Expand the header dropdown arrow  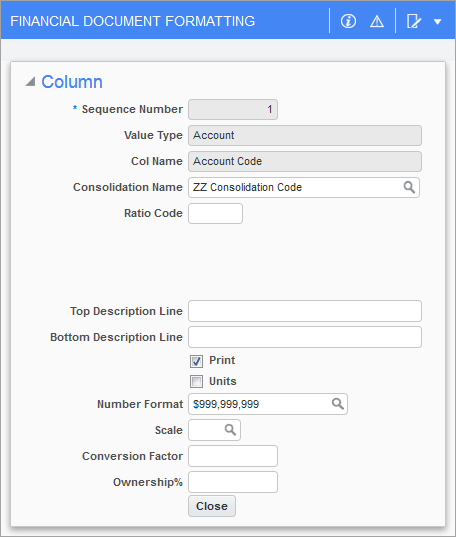[437, 22]
